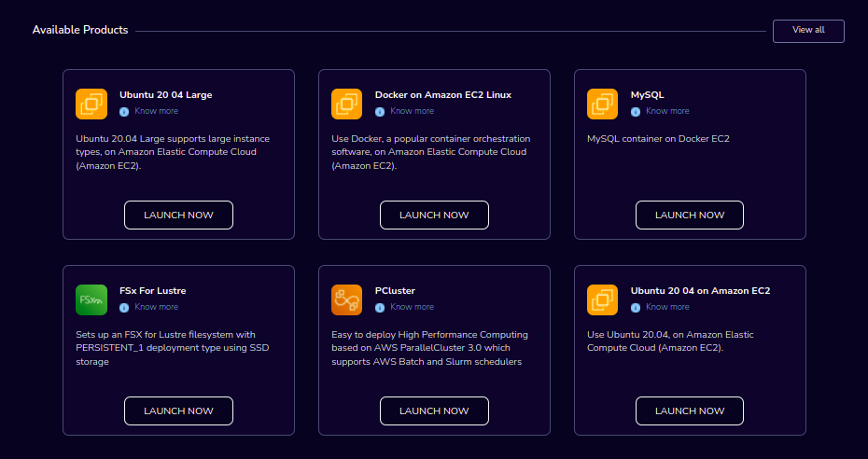
Task: Launch the Ubuntu 20 04 Large product
Action: pos(178,216)
